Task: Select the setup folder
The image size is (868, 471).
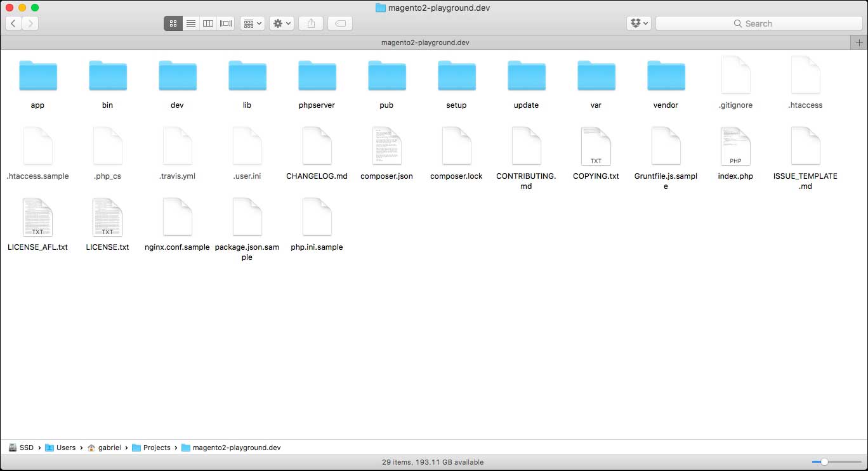Action: click(457, 76)
